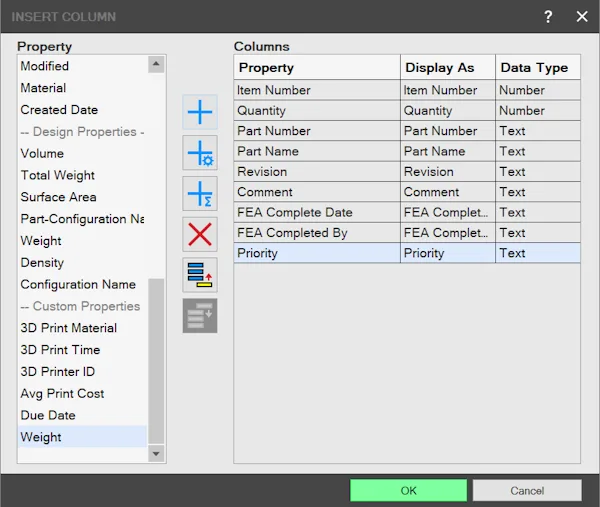Click the property list scroll down arrow

tap(156, 454)
